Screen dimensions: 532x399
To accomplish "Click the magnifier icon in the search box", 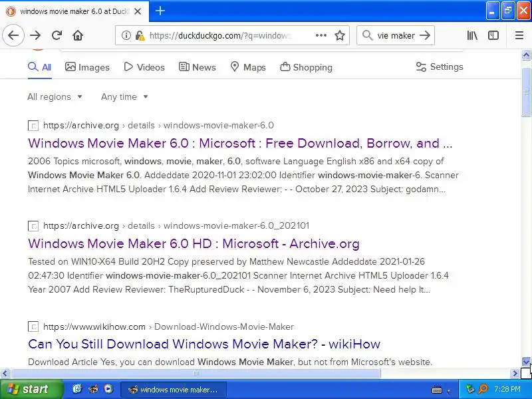I will pos(367,35).
